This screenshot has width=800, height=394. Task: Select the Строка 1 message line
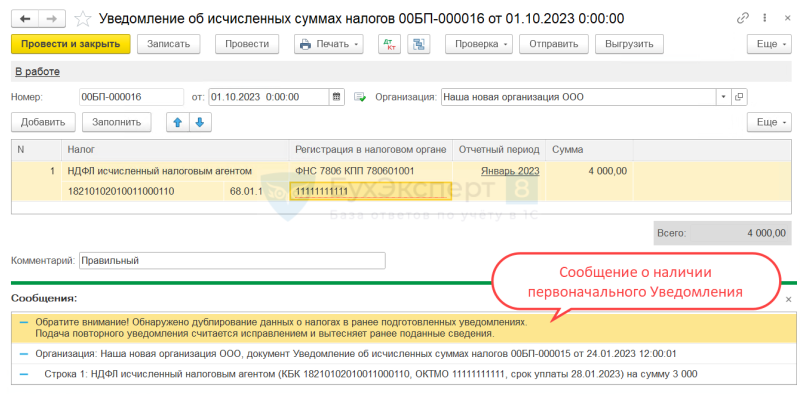pos(403,374)
